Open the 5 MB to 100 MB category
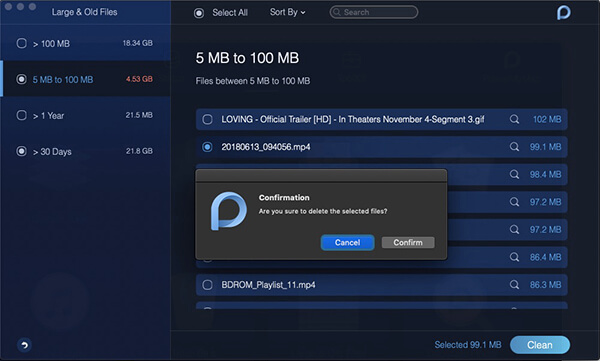 pyautogui.click(x=85, y=79)
